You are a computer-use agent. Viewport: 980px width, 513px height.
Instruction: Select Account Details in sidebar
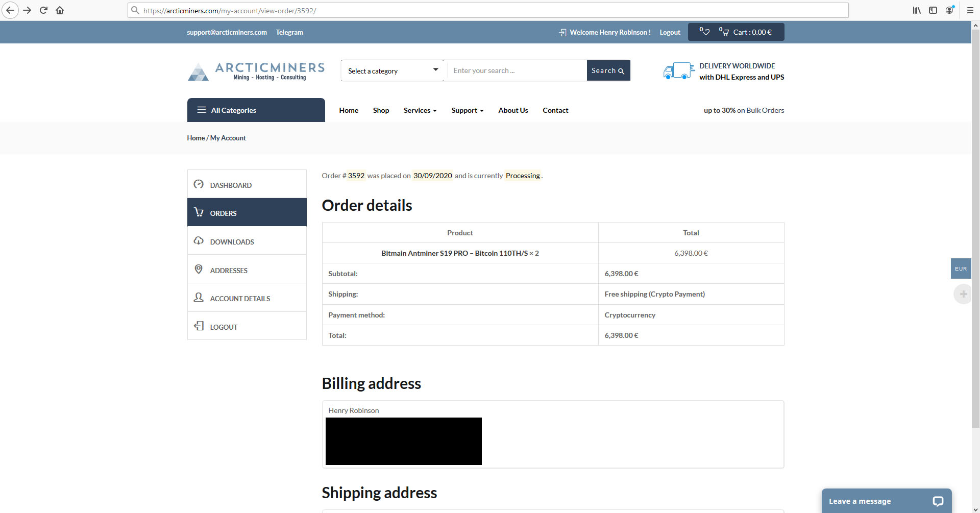tap(247, 298)
